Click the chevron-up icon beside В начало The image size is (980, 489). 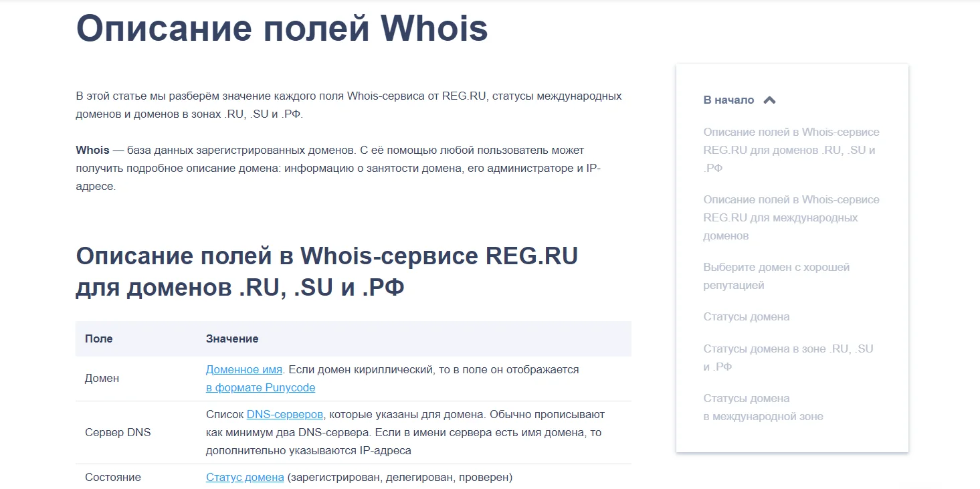point(769,100)
